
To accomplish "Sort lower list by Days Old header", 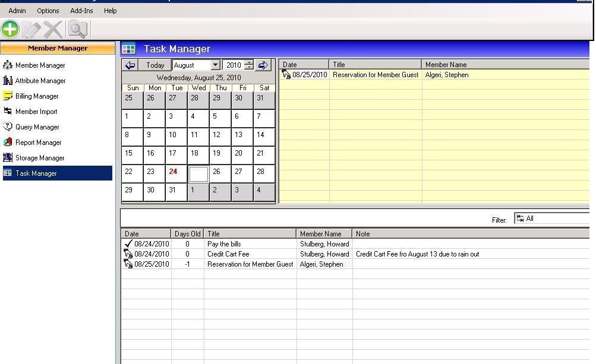I will [x=187, y=234].
